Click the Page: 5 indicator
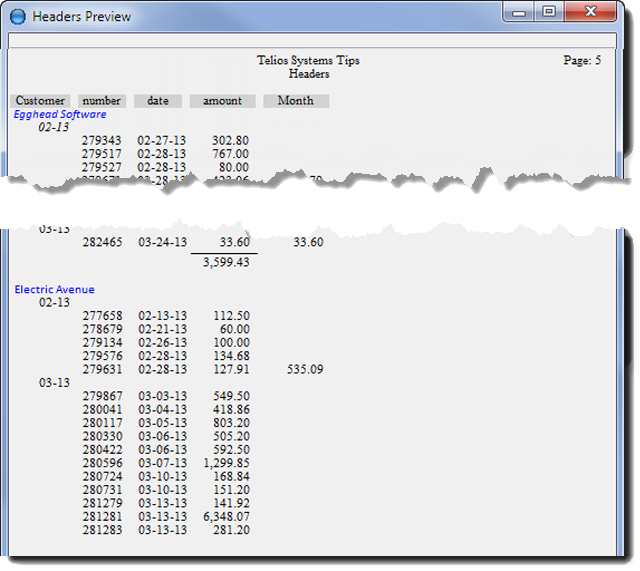The height and width of the screenshot is (571, 640). click(x=582, y=61)
